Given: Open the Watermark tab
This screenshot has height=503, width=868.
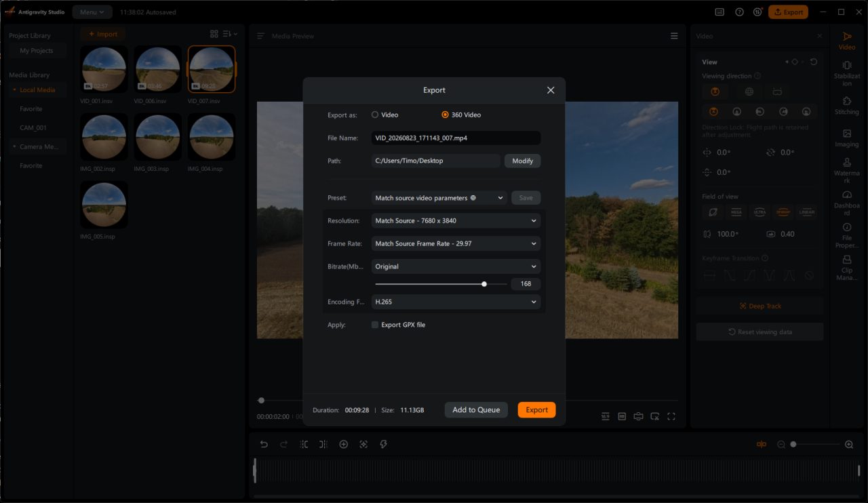Looking at the screenshot, I should point(847,172).
